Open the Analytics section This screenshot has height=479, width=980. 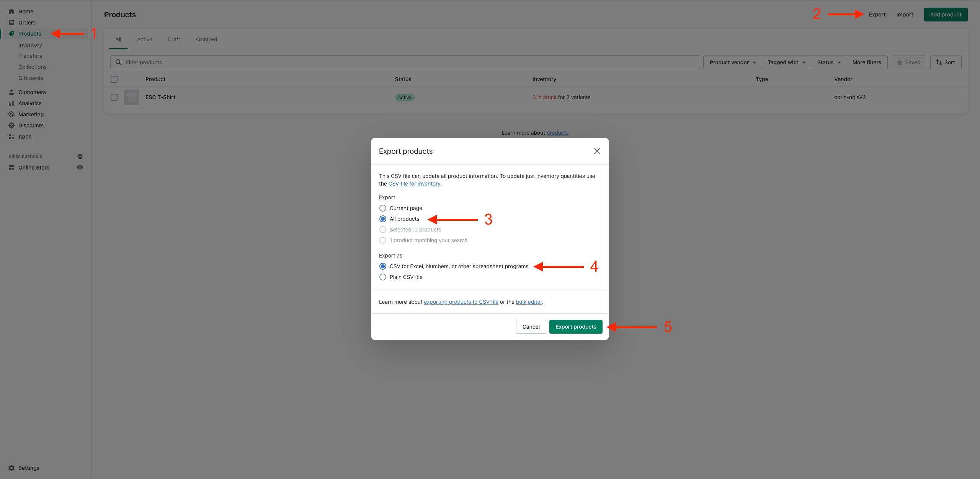[29, 103]
